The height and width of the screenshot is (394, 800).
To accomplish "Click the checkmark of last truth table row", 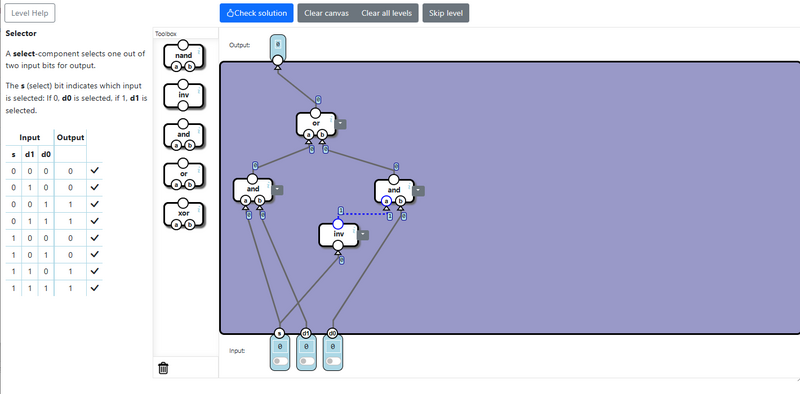I will click(94, 288).
